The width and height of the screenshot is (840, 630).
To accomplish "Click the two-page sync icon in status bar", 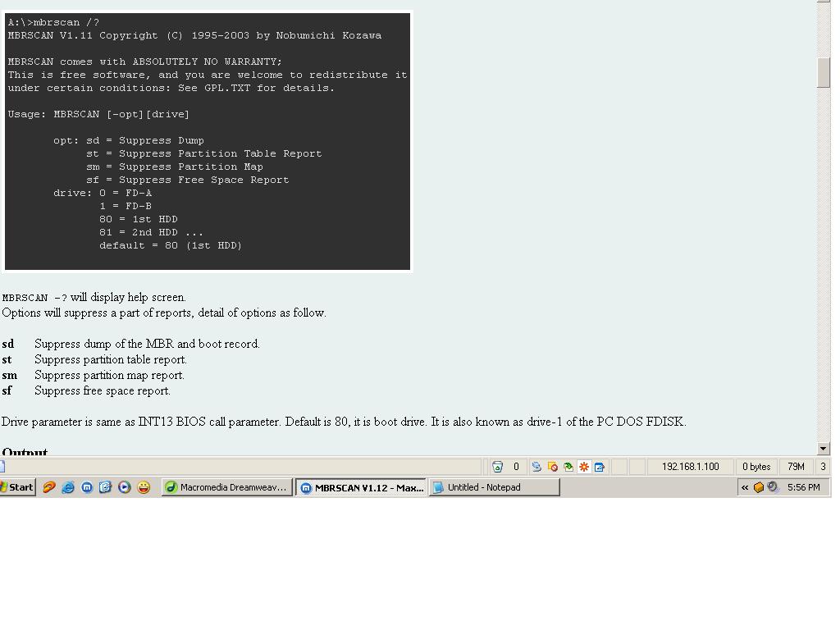I will tap(536, 467).
